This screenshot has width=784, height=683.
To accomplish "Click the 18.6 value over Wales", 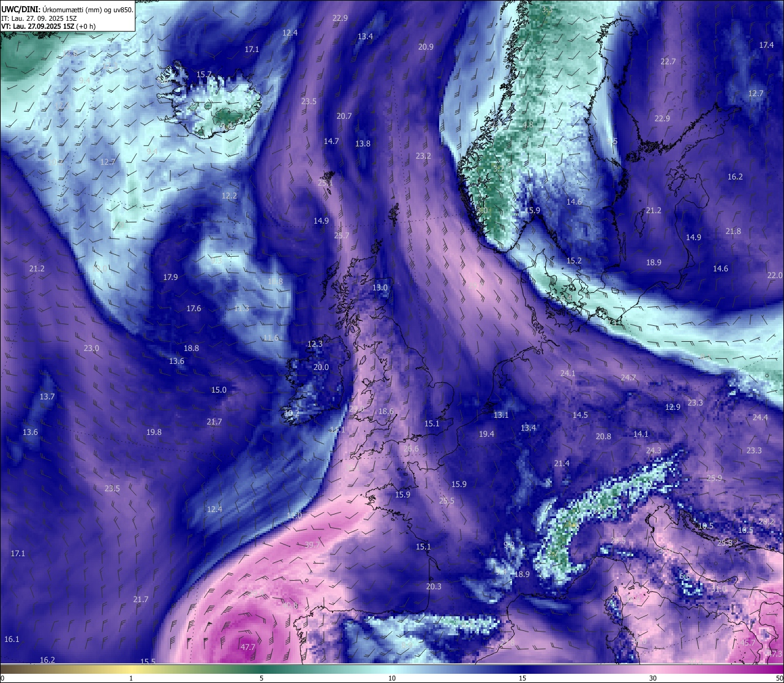I will pos(386,411).
